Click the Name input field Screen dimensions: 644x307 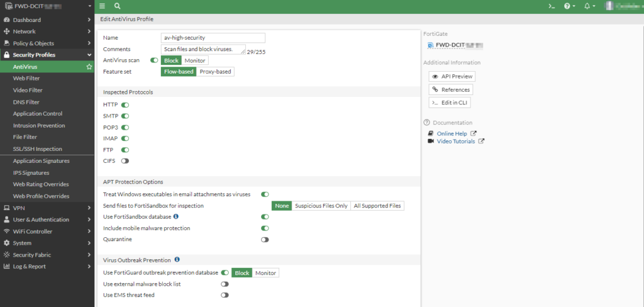[x=213, y=38]
